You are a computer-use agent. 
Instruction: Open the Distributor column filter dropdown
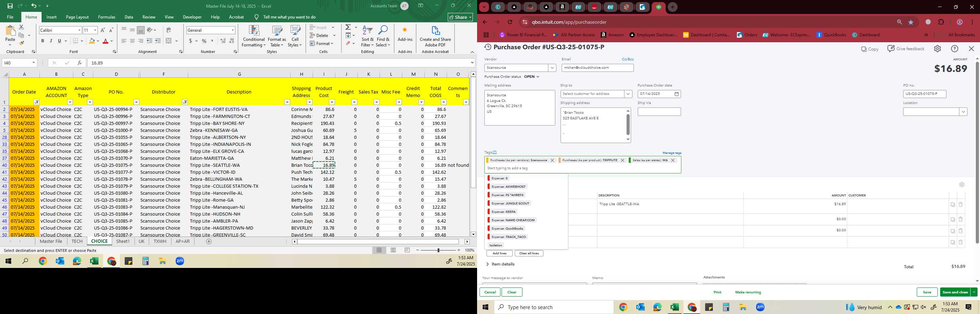pyautogui.click(x=184, y=102)
